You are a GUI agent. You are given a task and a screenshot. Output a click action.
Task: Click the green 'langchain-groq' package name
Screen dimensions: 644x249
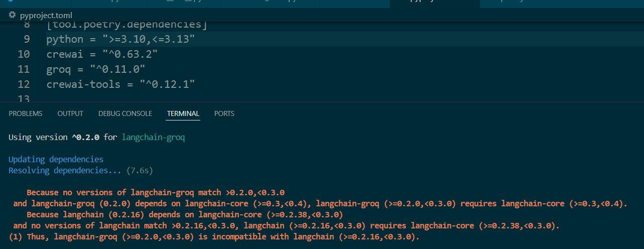(153, 137)
